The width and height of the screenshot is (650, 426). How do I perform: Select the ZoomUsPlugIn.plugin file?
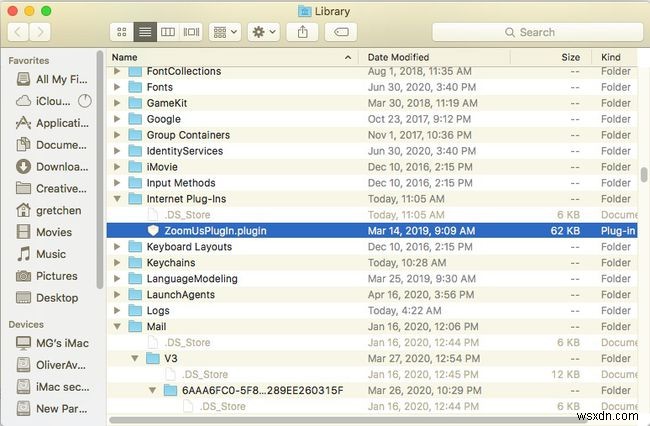[372, 231]
